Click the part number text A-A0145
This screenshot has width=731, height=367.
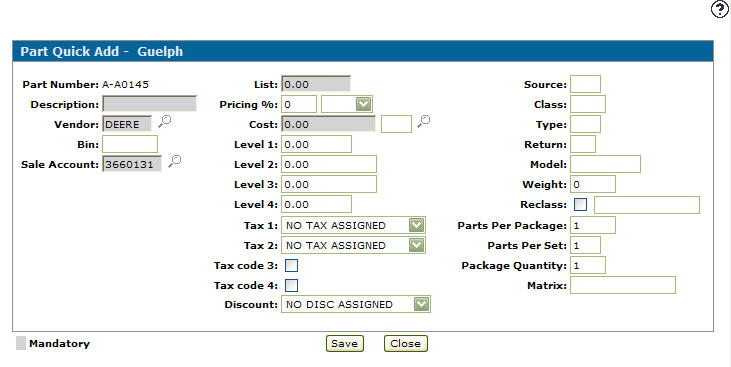coord(125,84)
